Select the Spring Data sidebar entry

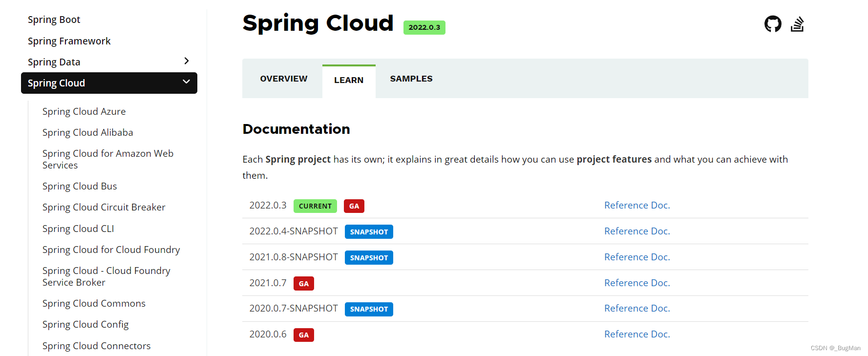click(54, 62)
